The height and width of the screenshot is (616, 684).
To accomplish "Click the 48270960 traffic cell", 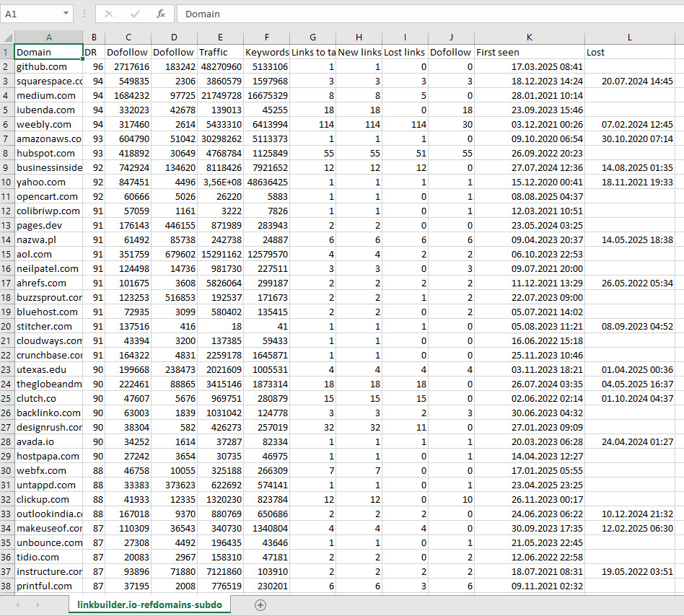I will (x=220, y=66).
